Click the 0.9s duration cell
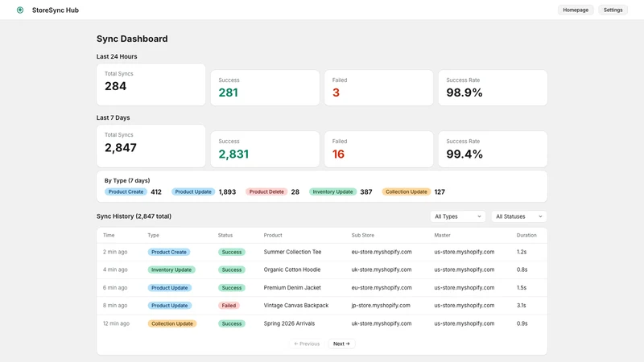 pyautogui.click(x=522, y=323)
